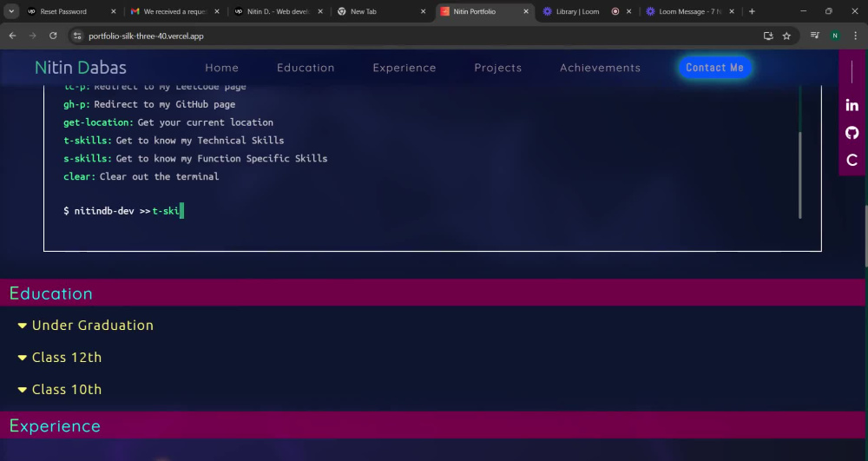
Task: Close the Nitin D. Web developer tab
Action: tap(320, 11)
